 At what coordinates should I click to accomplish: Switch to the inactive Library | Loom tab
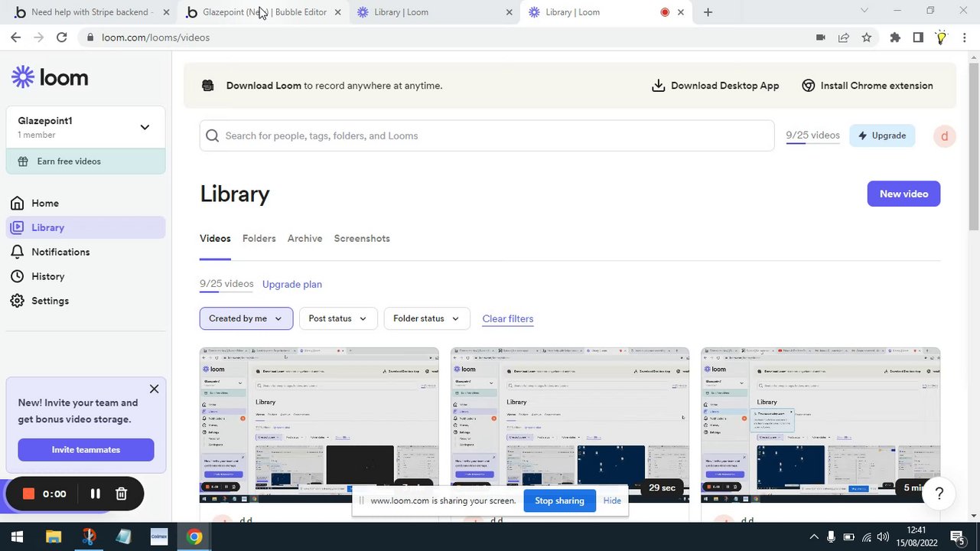point(434,12)
